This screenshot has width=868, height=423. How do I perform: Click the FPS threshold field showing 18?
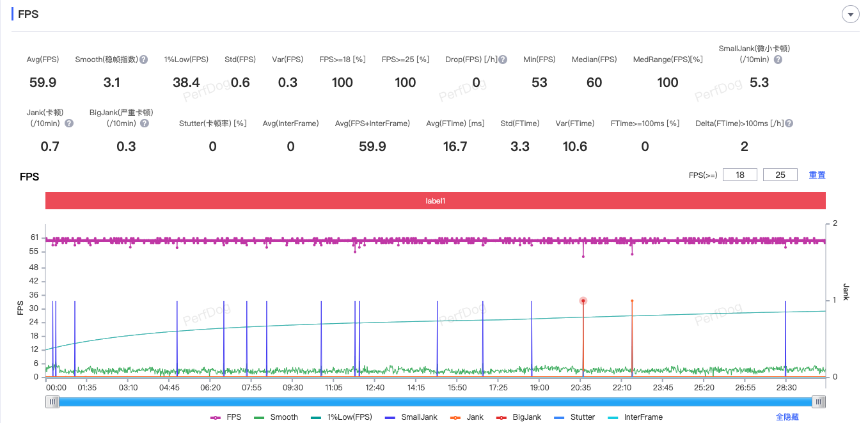point(740,175)
